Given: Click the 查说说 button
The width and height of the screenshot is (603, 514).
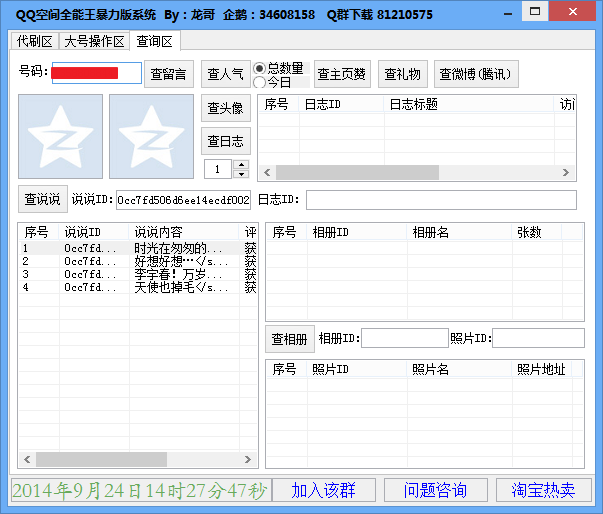Looking at the screenshot, I should (x=43, y=199).
